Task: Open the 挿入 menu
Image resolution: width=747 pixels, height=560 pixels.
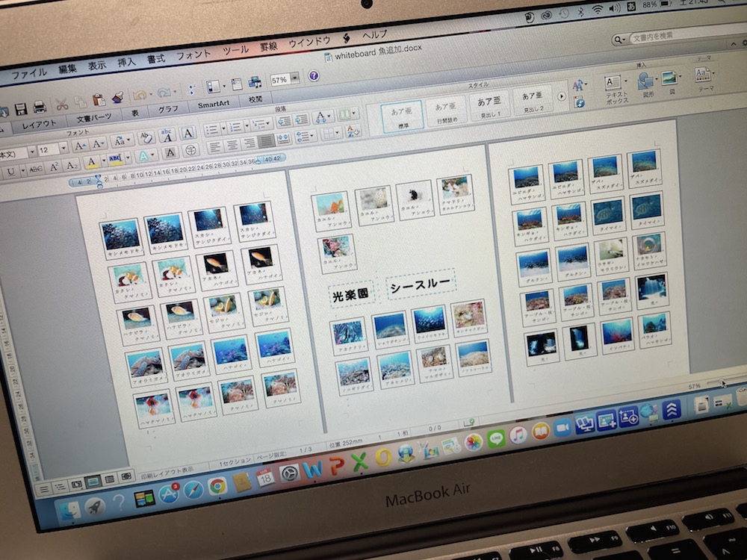Action: tap(126, 62)
